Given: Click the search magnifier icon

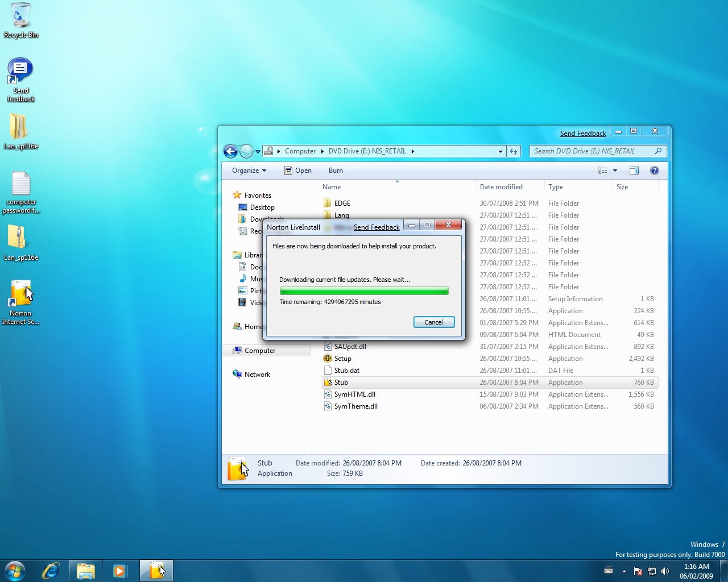Looking at the screenshot, I should point(658,151).
